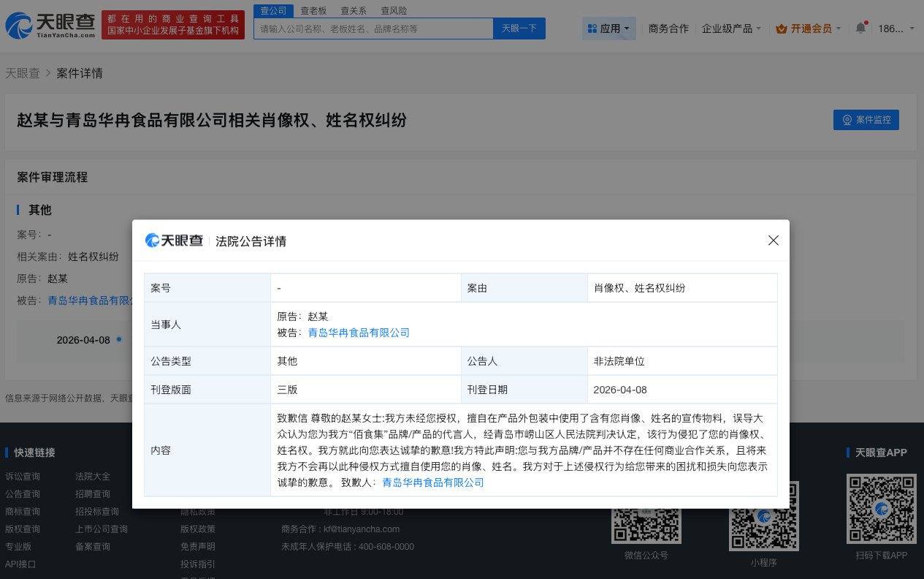The image size is (924, 579).
Task: Close the 法院公告详情 dialog
Action: coord(773,240)
